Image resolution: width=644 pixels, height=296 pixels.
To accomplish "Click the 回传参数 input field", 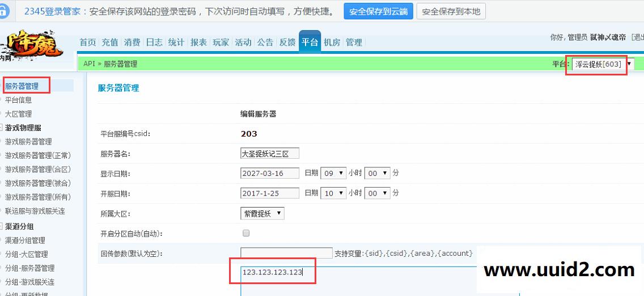I will pyautogui.click(x=286, y=253).
